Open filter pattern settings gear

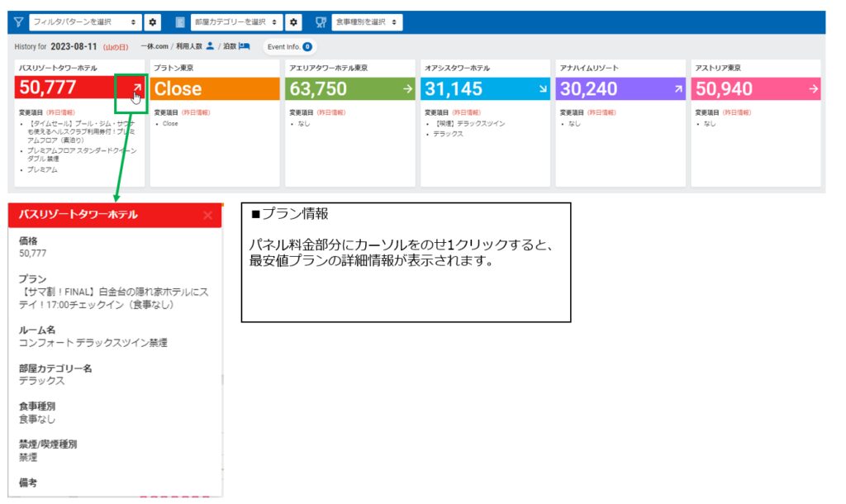coord(153,22)
